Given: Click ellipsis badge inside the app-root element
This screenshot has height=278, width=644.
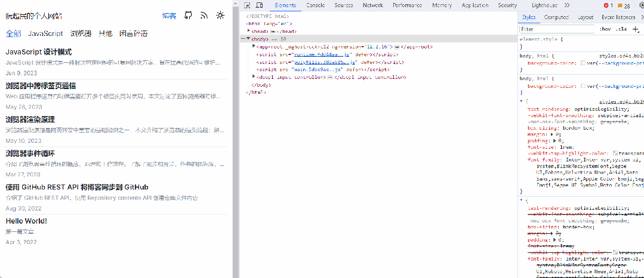Looking at the screenshot, I should [x=397, y=47].
